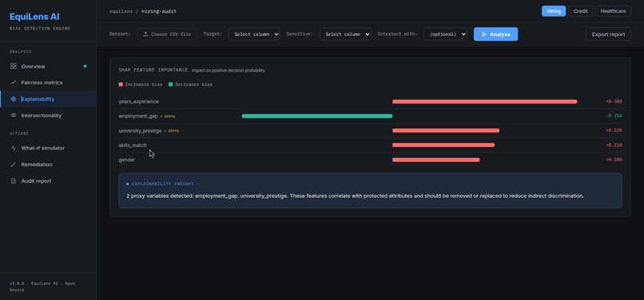Click the years_experience feature label

pos(139,101)
